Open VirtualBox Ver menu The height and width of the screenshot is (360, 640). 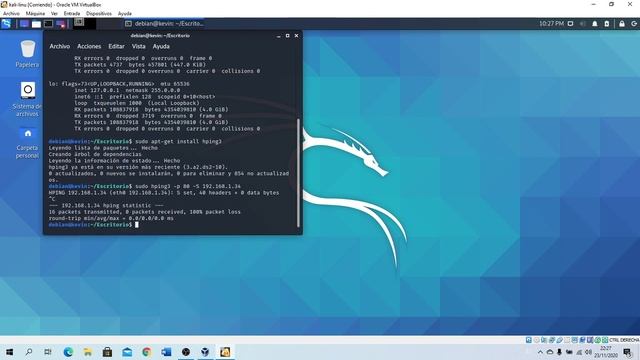pyautogui.click(x=54, y=13)
